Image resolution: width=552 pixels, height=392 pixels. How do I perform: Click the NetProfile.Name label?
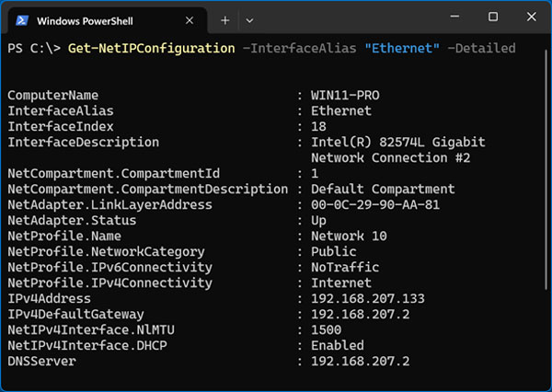(64, 236)
